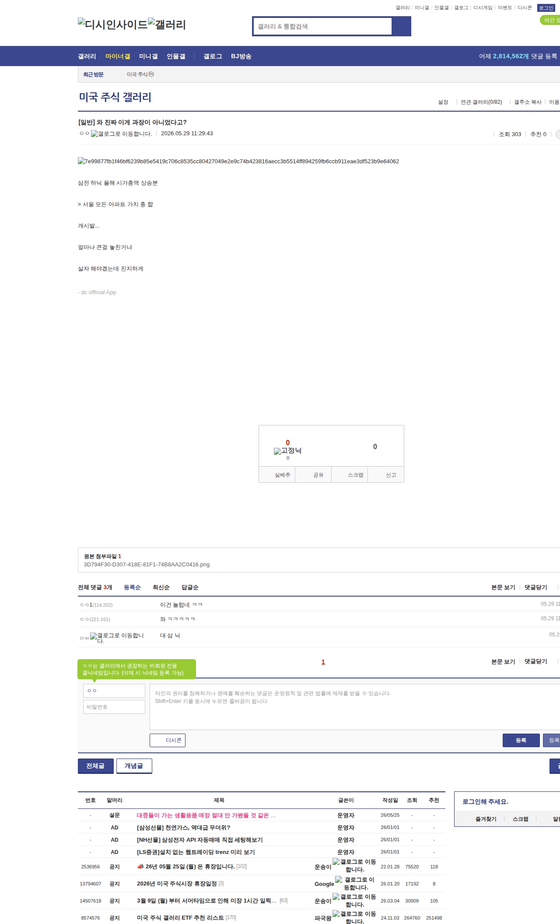The image size is (560, 924).
Task: Open the 갤러리 main nav tab
Action: [x=87, y=56]
